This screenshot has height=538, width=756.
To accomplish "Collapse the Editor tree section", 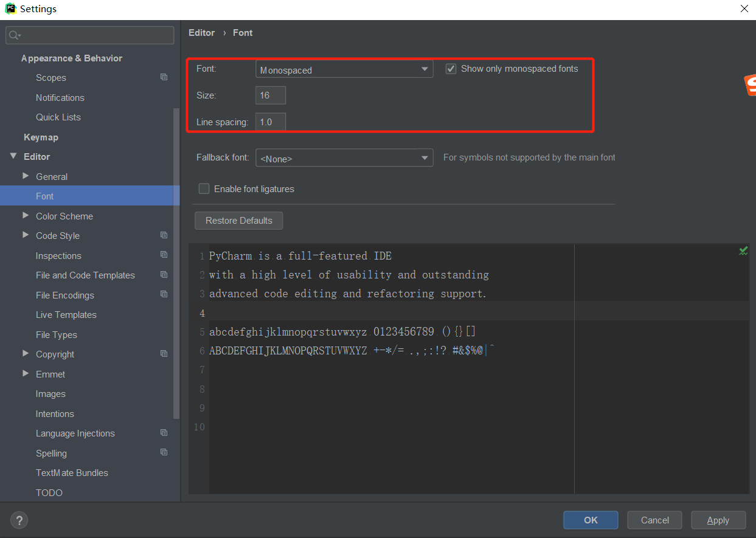I will (x=13, y=156).
